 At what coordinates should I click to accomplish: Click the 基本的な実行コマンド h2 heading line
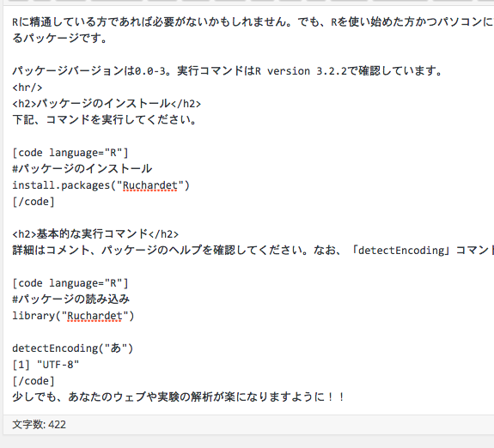pyautogui.click(x=95, y=234)
